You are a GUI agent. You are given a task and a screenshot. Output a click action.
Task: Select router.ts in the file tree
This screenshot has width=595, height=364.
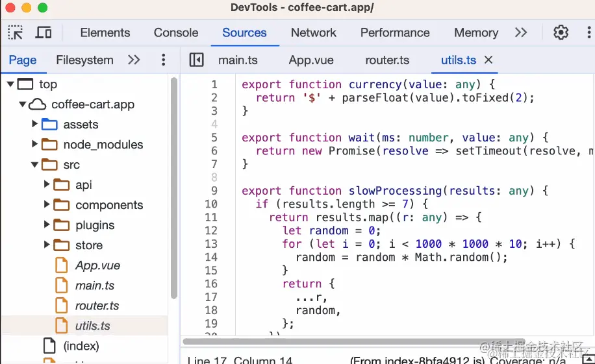click(97, 306)
